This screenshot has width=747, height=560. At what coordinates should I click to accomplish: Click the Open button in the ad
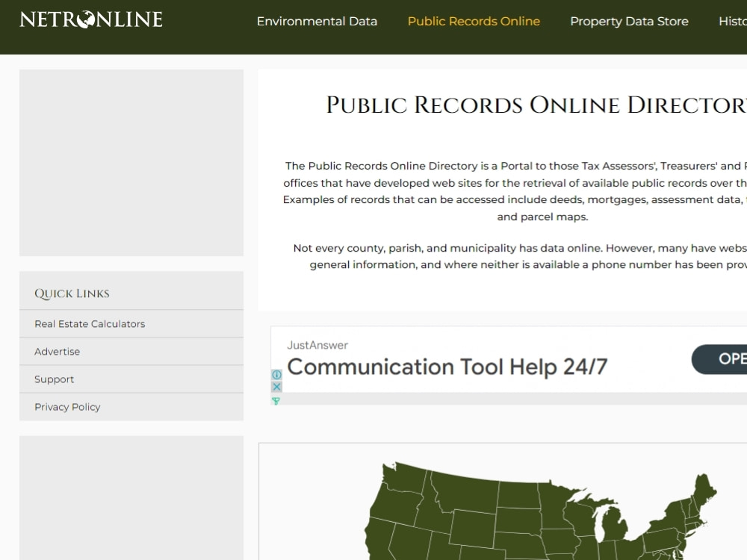[x=719, y=359]
